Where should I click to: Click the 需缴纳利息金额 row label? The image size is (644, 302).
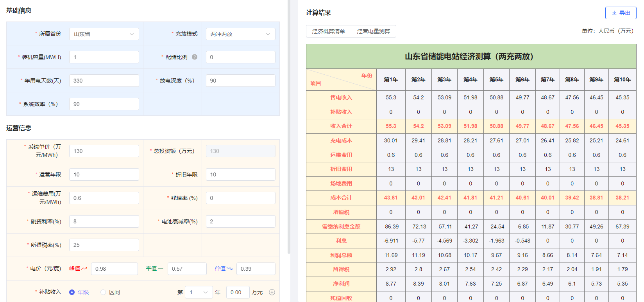(341, 226)
